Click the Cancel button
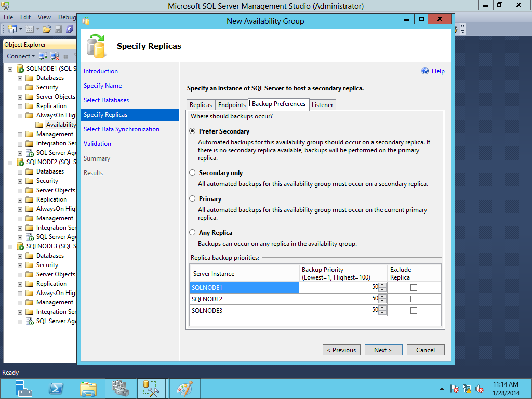Screen dimensions: 532x399 pyautogui.click(x=425, y=350)
